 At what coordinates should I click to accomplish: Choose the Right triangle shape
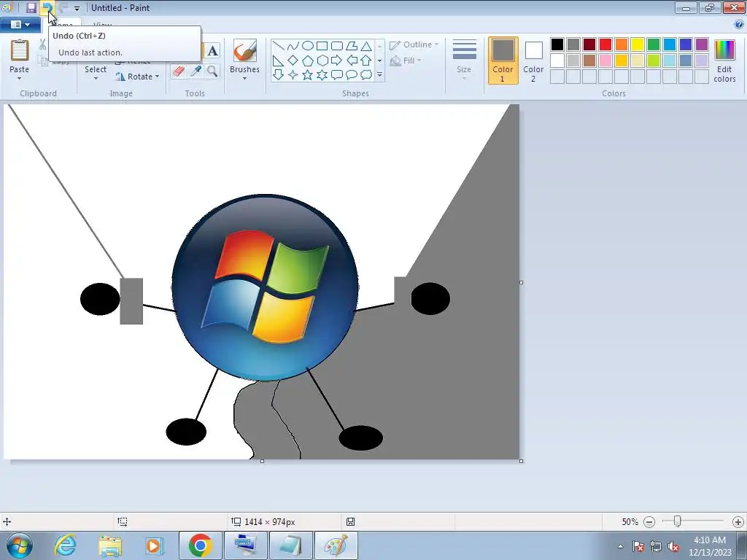[x=278, y=61]
